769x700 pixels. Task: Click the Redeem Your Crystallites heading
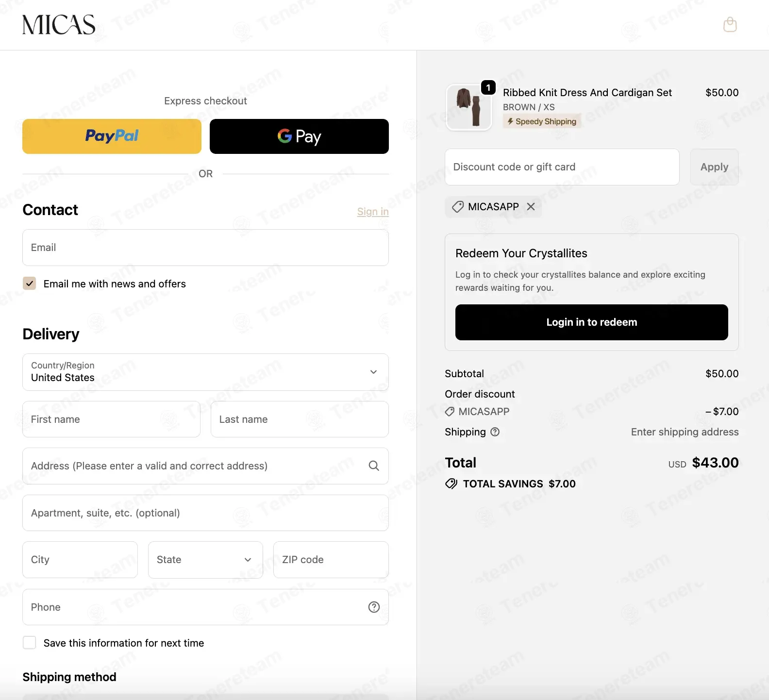coord(521,253)
